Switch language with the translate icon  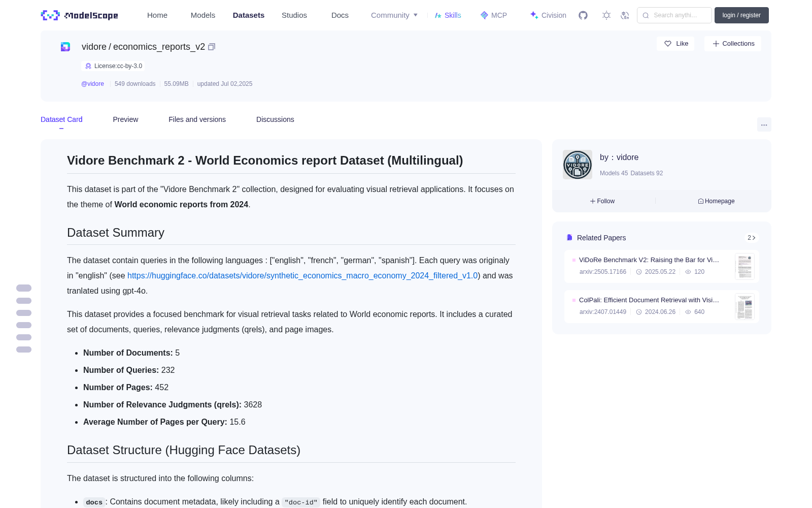pos(625,15)
